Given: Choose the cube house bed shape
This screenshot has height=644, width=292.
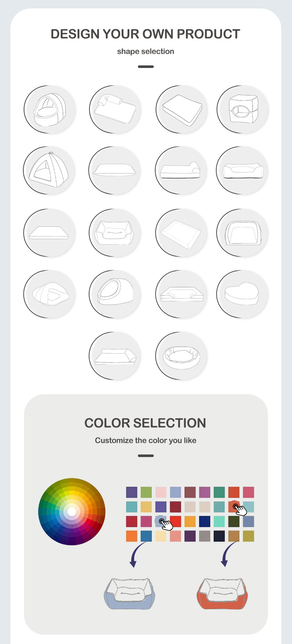Looking at the screenshot, I should [x=242, y=109].
